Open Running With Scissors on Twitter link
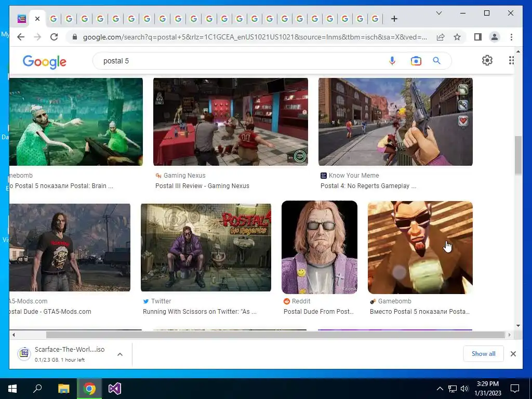 pos(199,312)
